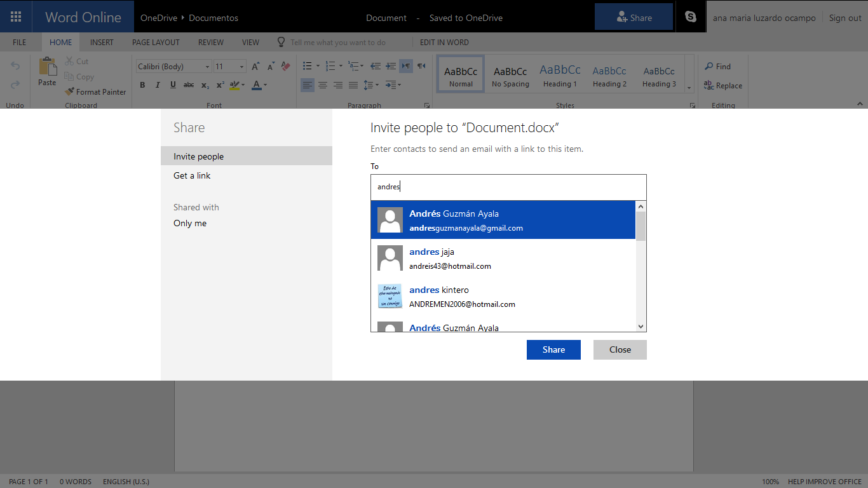Open the Paragraph dialog launcher
The height and width of the screenshot is (488, 868).
pyautogui.click(x=427, y=105)
